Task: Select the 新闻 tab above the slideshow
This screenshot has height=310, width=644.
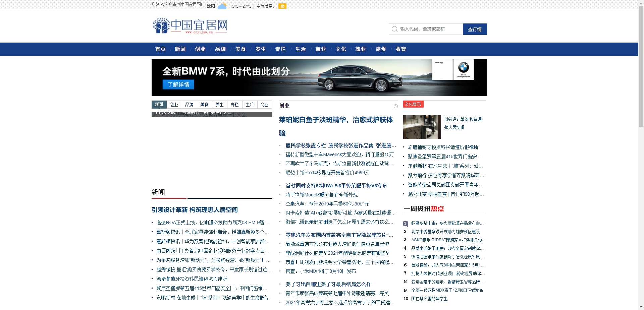Action: (159, 105)
